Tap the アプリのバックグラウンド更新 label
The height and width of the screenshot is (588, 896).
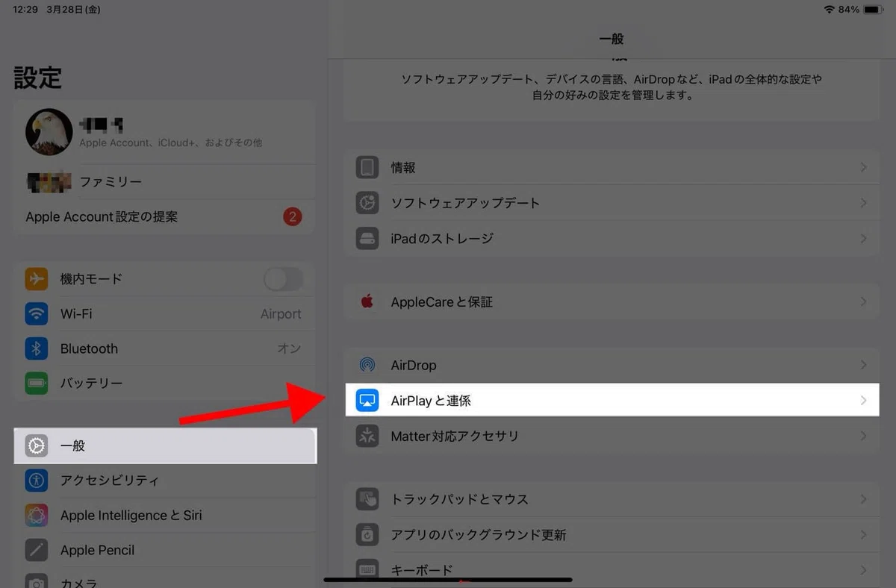pos(479,535)
